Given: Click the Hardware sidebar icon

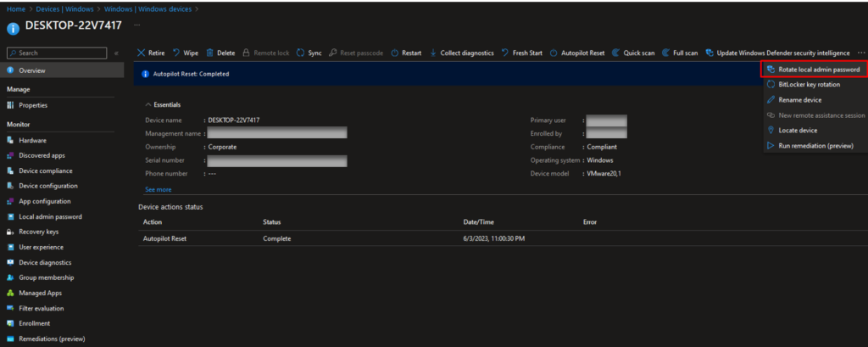Looking at the screenshot, I should 10,141.
